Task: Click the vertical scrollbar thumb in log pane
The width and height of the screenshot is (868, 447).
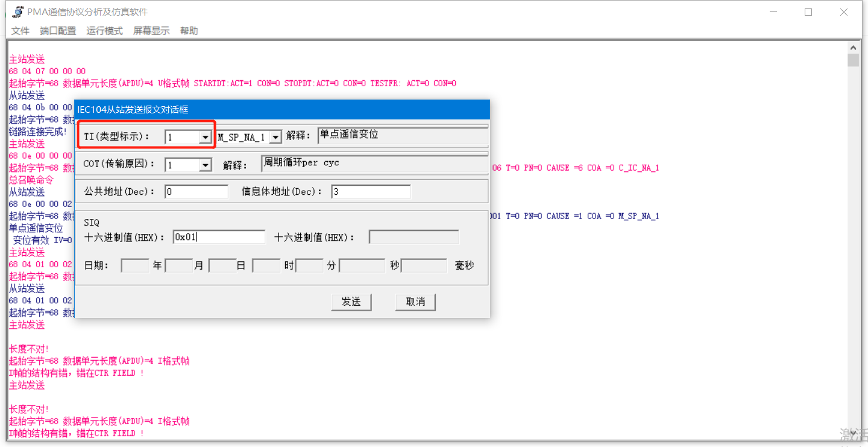Action: [853, 60]
